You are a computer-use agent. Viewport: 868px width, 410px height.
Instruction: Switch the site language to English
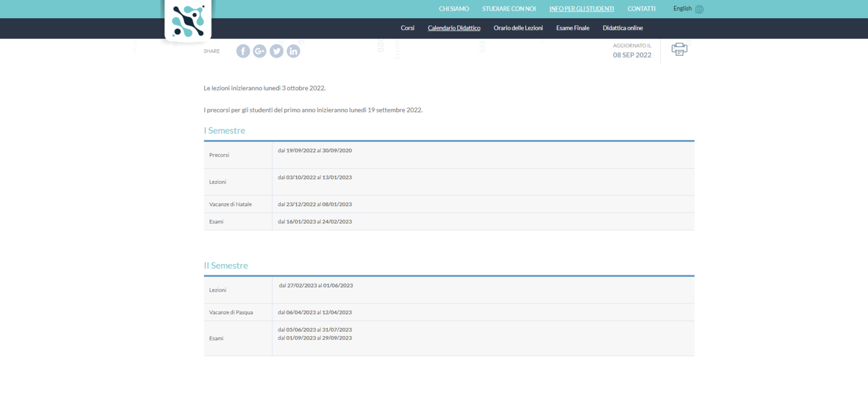point(682,9)
